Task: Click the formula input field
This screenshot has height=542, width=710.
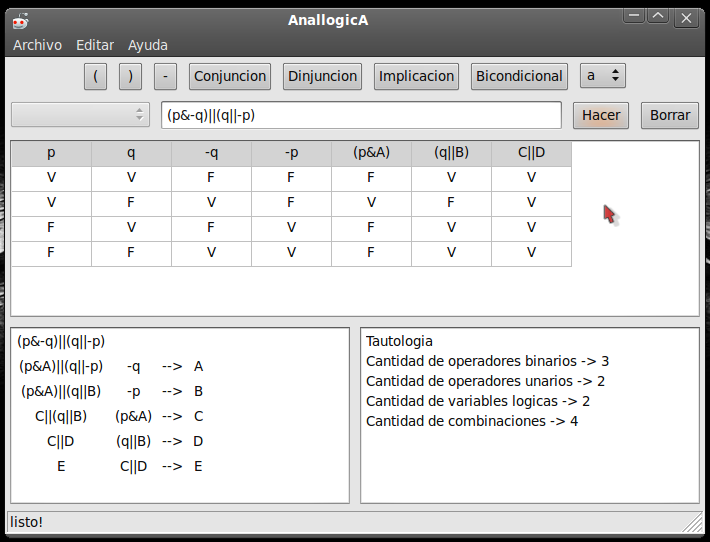Action: point(361,115)
